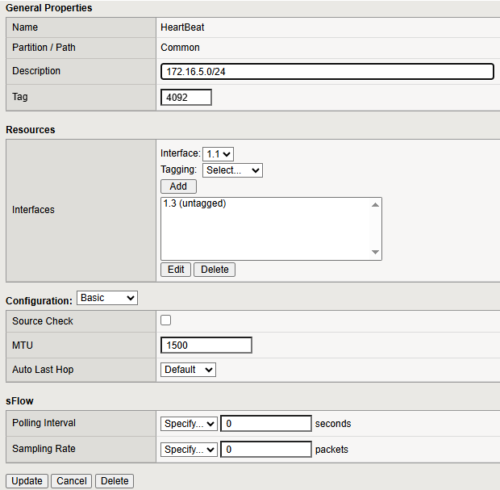Click the Edit interface button
500x490 pixels.
(x=176, y=269)
